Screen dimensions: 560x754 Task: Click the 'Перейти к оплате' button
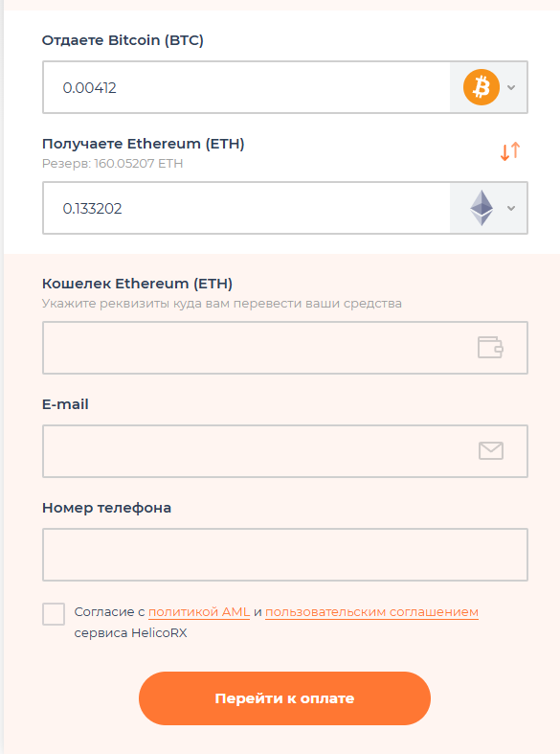284,698
